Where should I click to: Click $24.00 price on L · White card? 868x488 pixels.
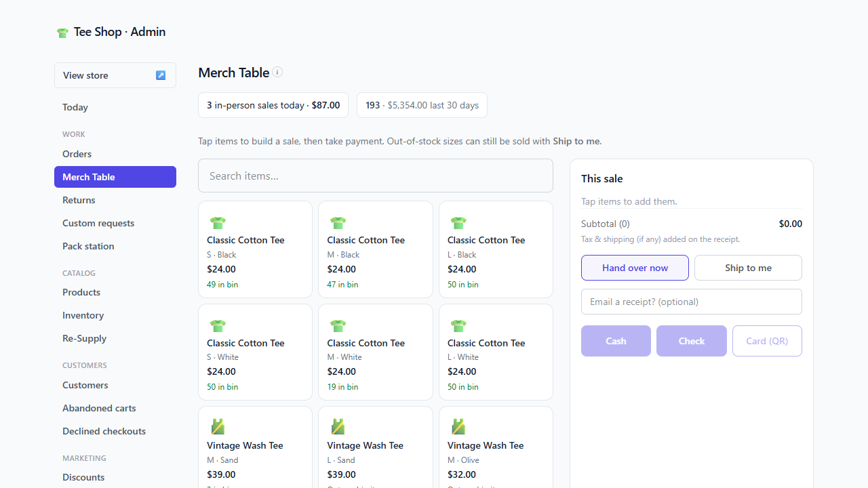tap(462, 371)
